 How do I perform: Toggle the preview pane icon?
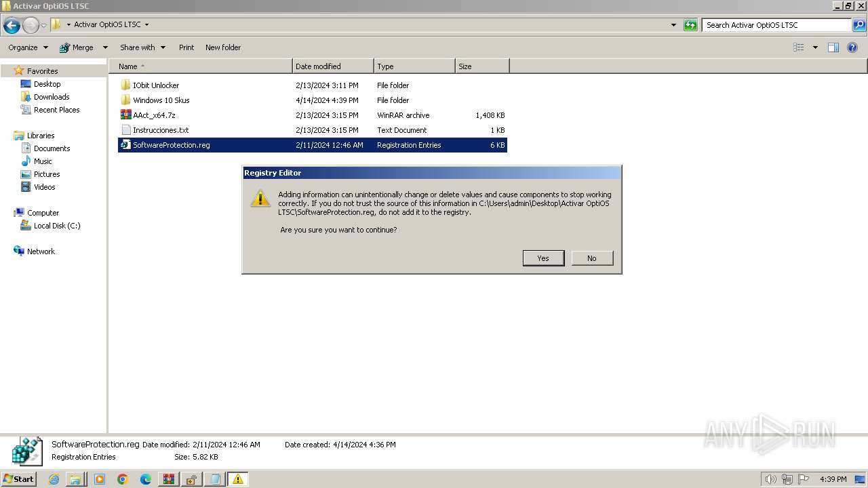[833, 47]
